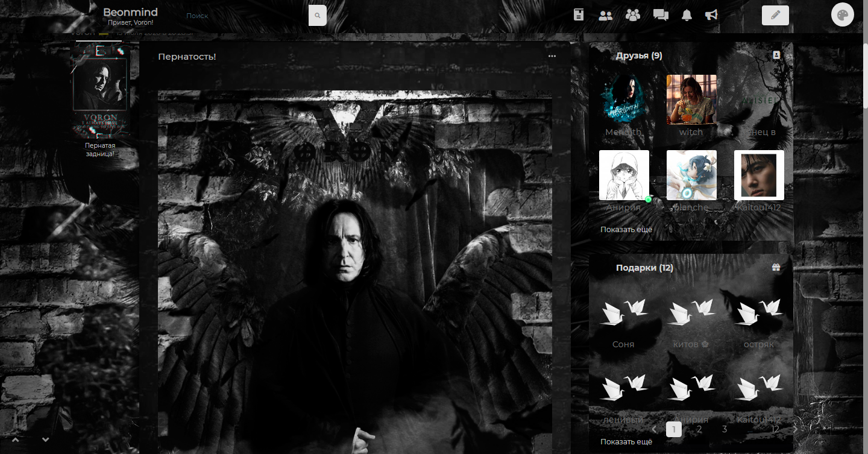Focus the Поиск search field
The image size is (868, 454).
click(244, 16)
